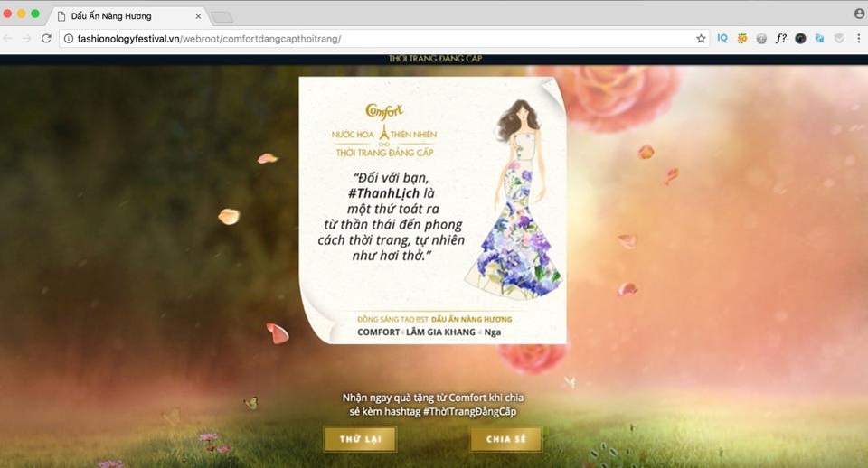
Task: Focus the address bar URL field
Action: coord(382,39)
